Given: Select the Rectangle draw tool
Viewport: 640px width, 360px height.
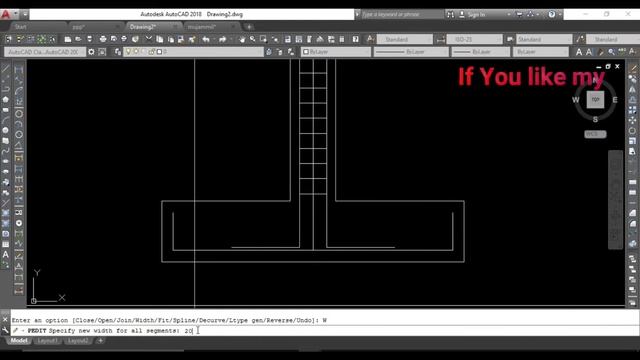Looking at the screenshot, I should (x=5, y=109).
